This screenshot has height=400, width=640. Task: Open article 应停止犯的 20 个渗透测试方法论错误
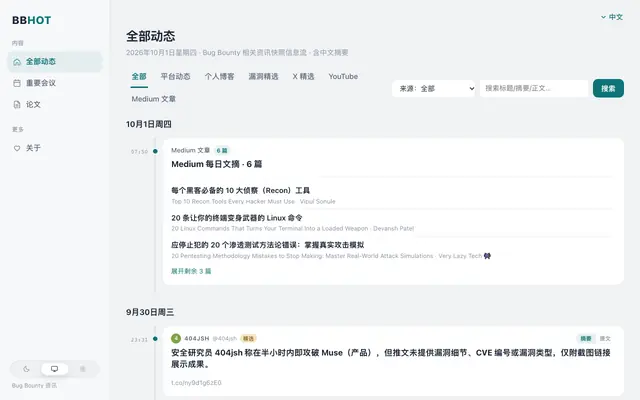268,245
